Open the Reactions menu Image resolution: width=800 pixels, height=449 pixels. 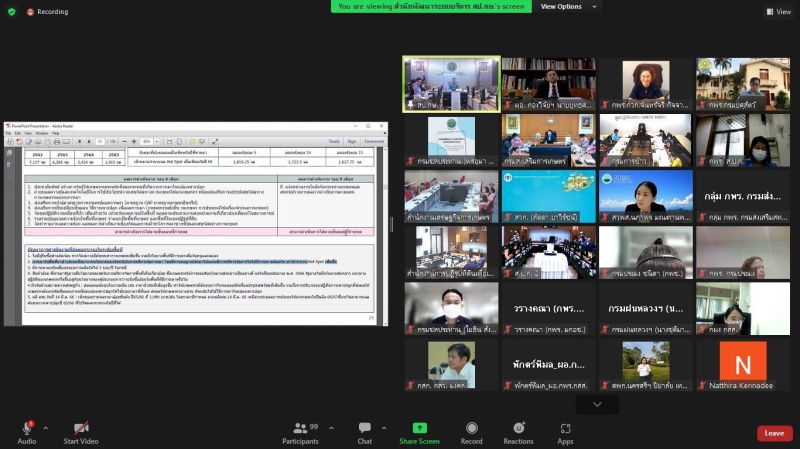(x=518, y=431)
